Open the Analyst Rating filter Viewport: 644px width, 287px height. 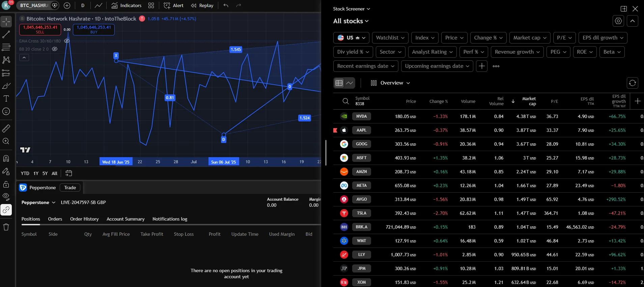(432, 52)
